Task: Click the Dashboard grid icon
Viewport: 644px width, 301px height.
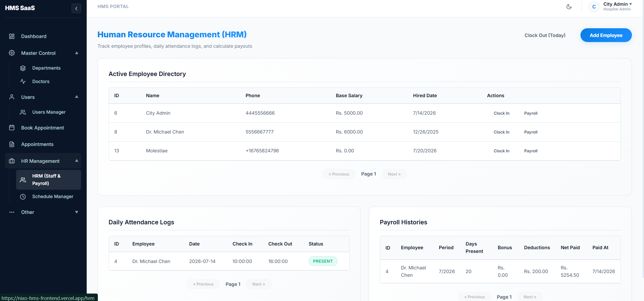Action: tap(12, 36)
